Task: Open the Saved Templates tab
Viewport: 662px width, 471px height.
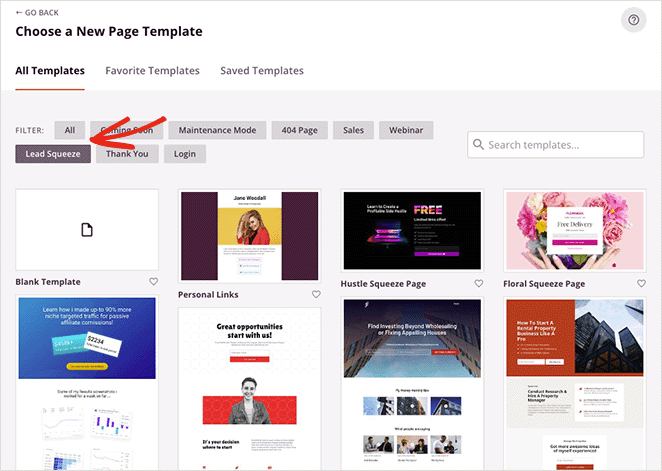Action: click(262, 71)
